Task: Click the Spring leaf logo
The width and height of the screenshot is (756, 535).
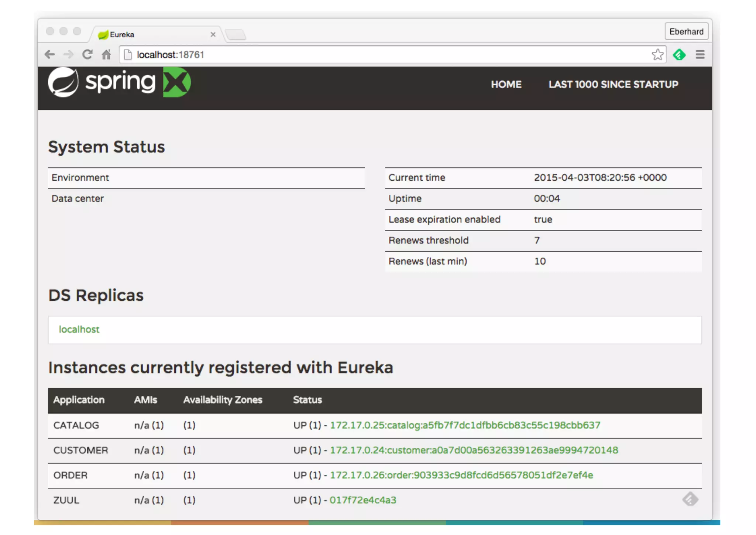Action: [63, 82]
